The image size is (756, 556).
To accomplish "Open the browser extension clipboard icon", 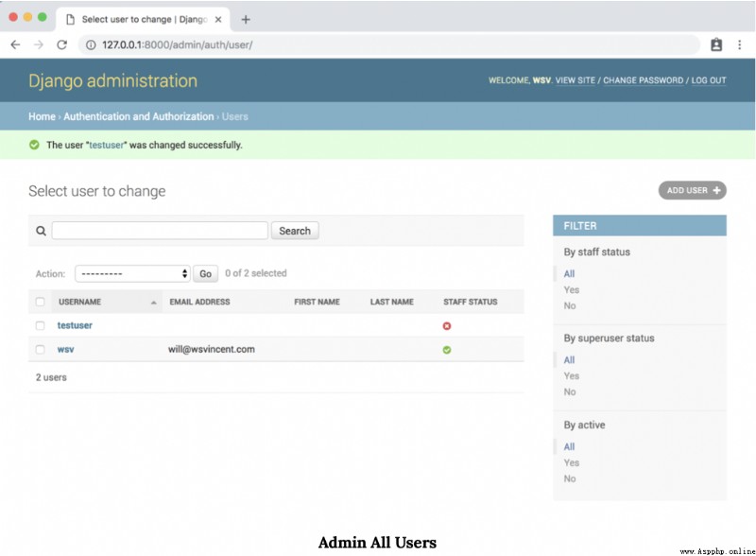I will (x=716, y=44).
